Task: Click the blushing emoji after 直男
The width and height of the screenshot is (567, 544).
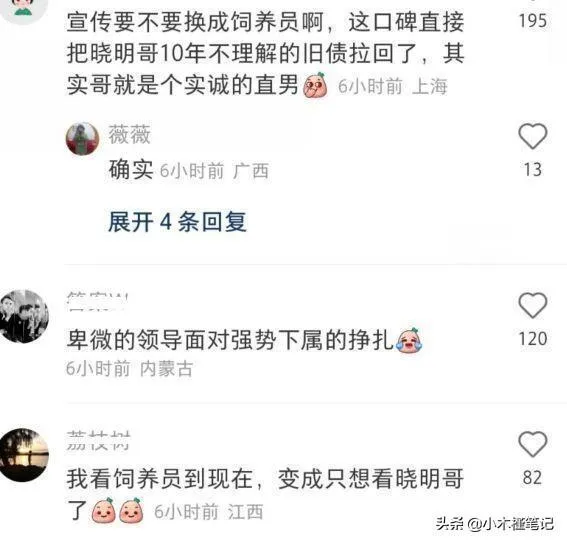Action: (x=315, y=85)
